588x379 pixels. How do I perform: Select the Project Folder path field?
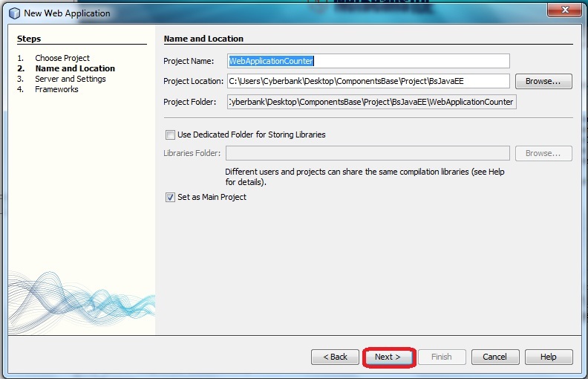pyautogui.click(x=372, y=102)
